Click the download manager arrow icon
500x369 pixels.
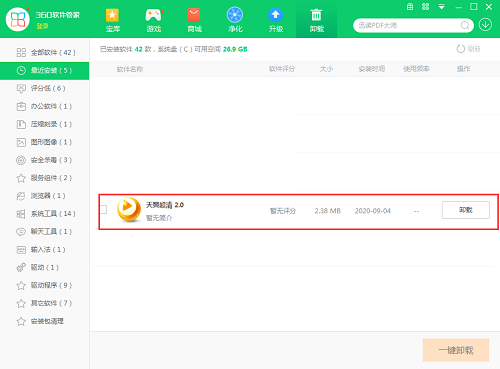485,25
